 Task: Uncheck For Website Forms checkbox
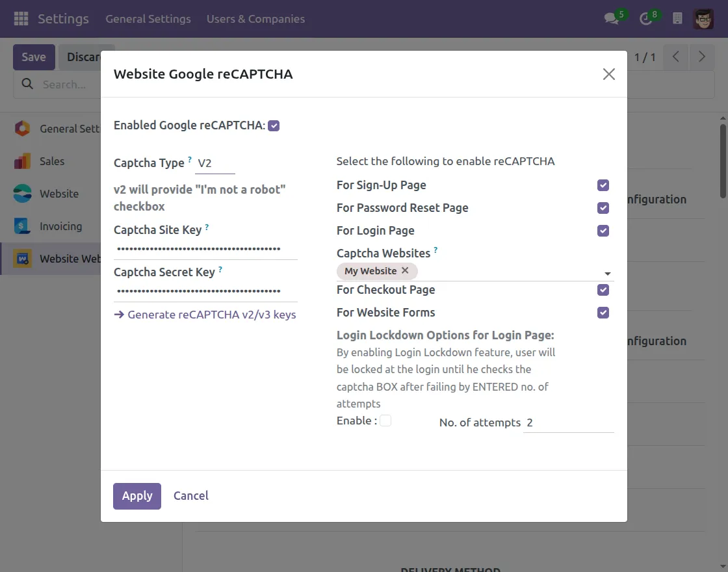click(x=603, y=313)
